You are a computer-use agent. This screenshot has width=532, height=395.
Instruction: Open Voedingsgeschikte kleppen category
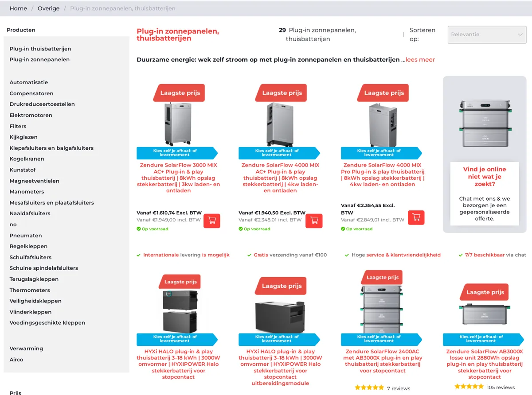pos(47,322)
